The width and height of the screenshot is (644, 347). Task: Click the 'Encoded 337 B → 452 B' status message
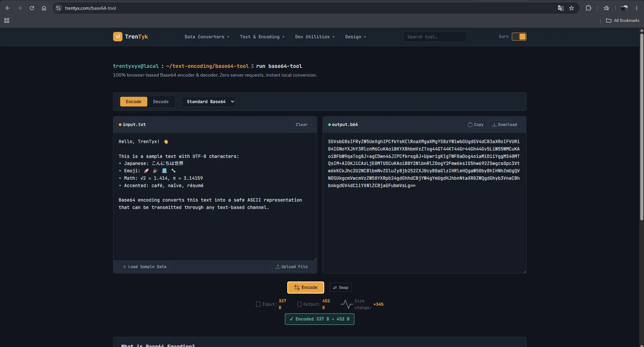point(319,319)
